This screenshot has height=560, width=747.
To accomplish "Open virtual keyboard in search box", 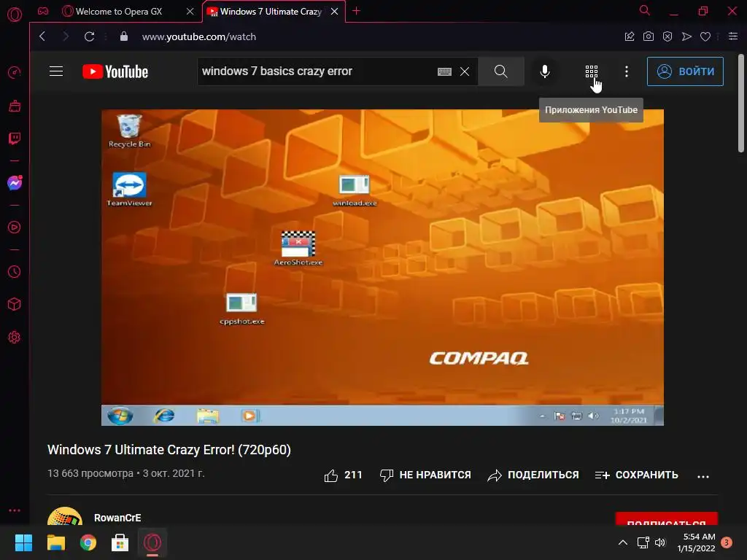I will [444, 71].
